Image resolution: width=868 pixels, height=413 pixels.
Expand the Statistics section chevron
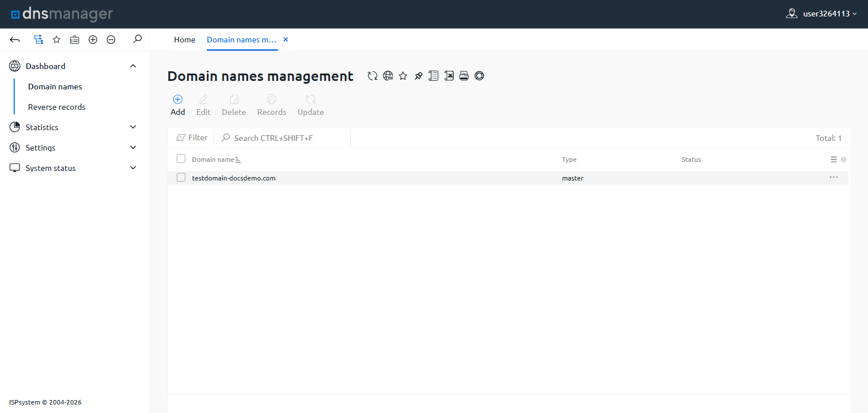coord(133,127)
